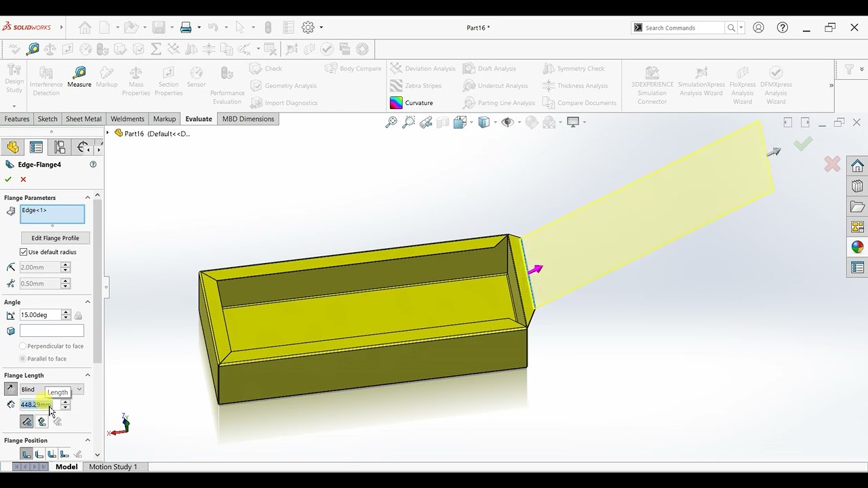
Task: Open Appearances task pane icon
Action: pos(857,247)
